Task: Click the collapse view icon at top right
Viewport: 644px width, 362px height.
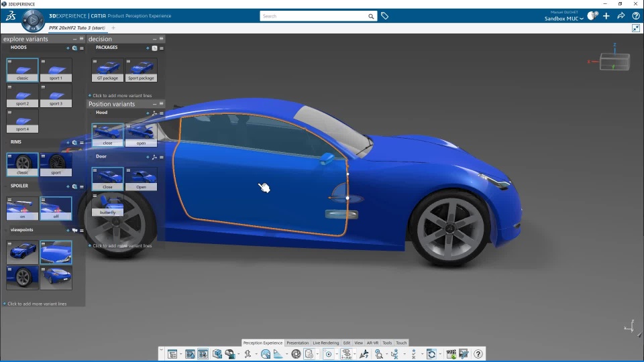Action: [636, 28]
